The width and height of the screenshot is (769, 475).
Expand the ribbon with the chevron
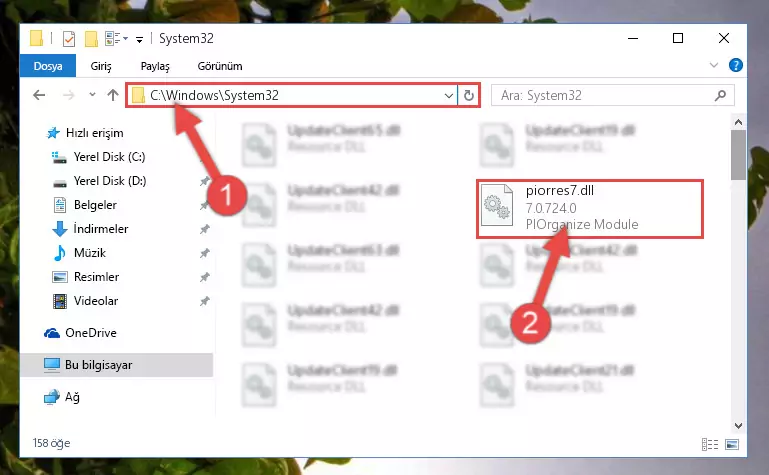click(x=714, y=65)
